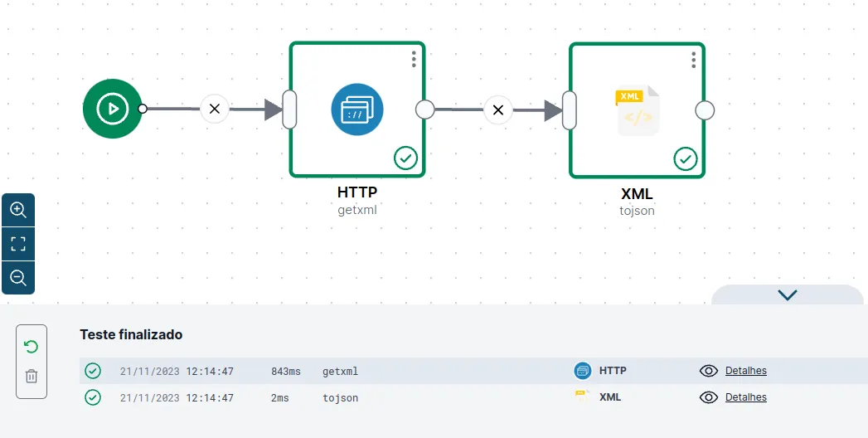Viewport: 868px width, 438px height.
Task: Open Detalhes link for tojson step
Action: pos(745,397)
